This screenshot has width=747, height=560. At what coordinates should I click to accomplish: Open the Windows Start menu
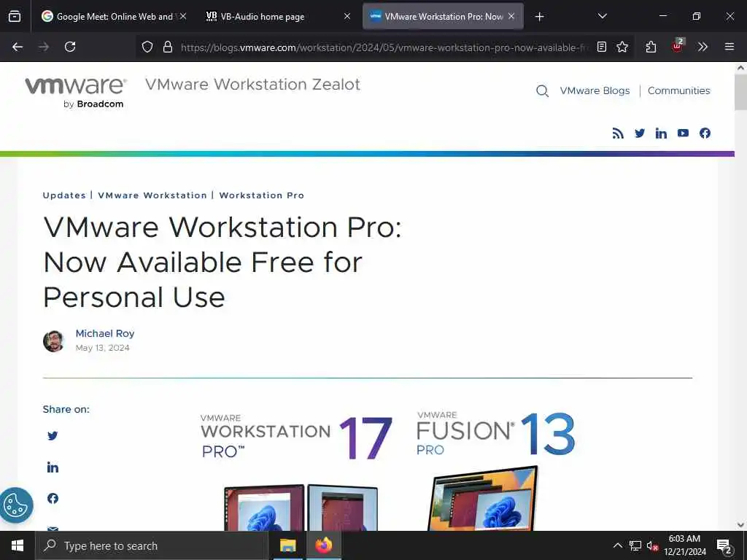pos(18,545)
